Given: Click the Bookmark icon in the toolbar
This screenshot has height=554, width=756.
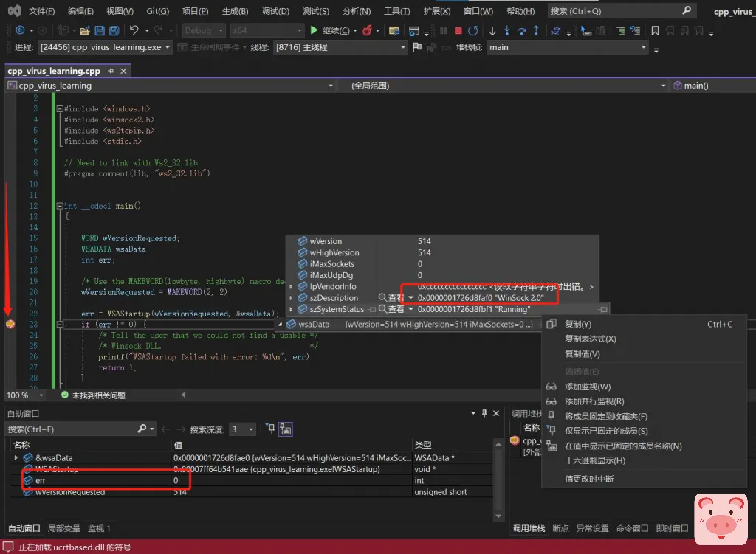Looking at the screenshot, I should point(655,30).
